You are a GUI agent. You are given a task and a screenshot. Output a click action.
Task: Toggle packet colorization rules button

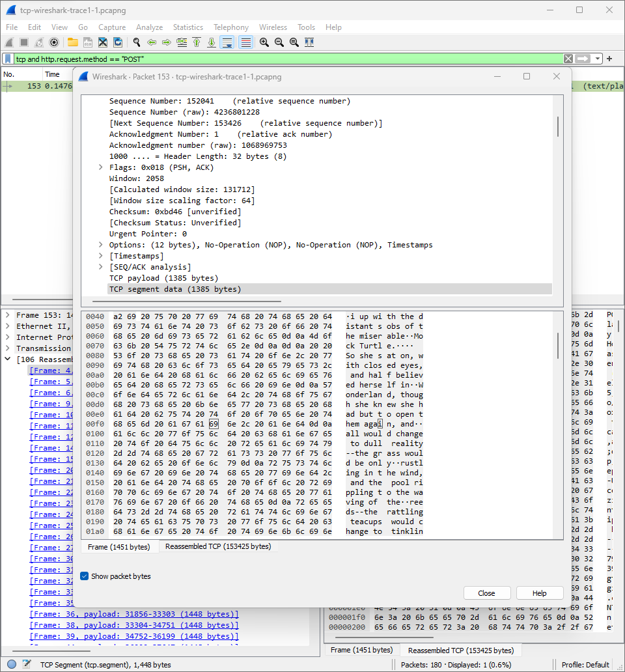tap(246, 42)
